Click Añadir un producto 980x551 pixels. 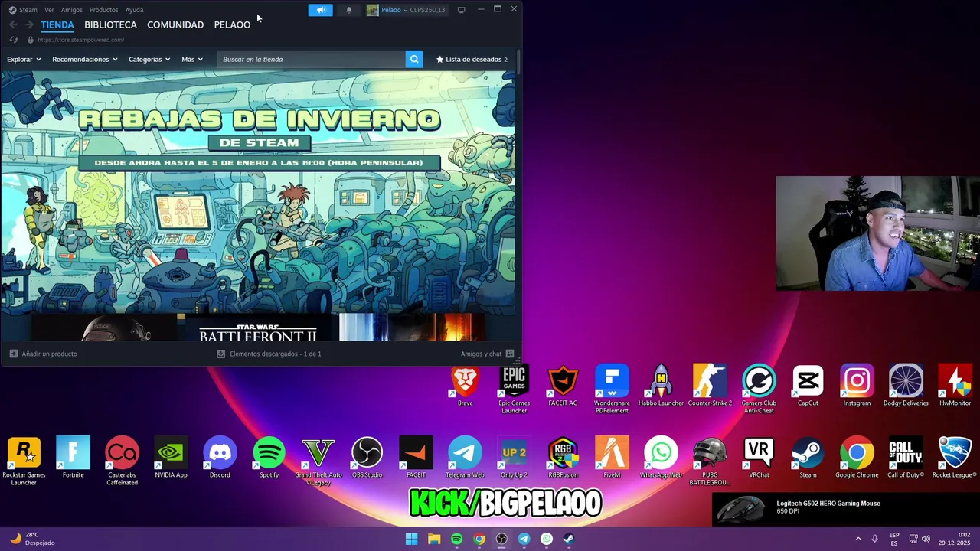click(x=43, y=354)
